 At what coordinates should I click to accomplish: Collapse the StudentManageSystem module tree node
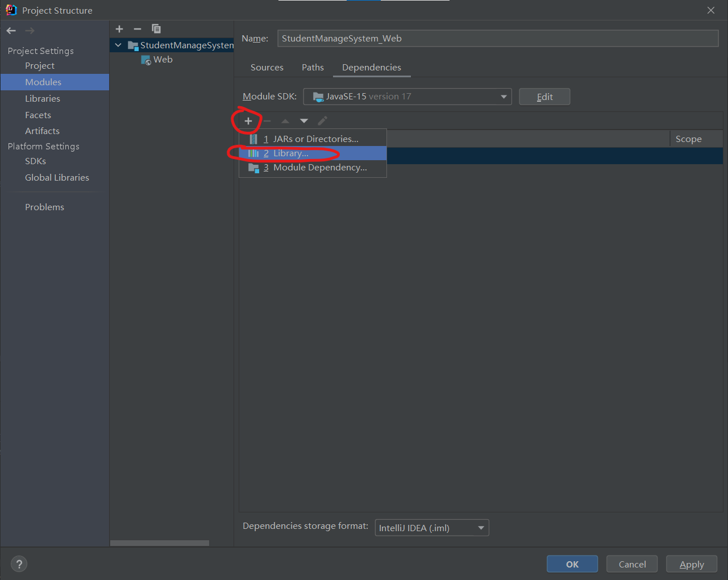click(x=118, y=45)
